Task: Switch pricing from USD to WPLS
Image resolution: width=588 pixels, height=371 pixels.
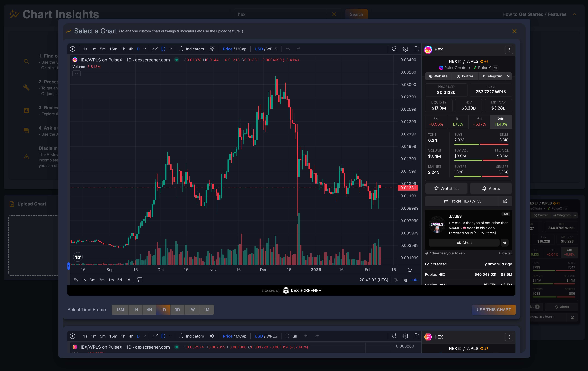Action: tap(272, 49)
